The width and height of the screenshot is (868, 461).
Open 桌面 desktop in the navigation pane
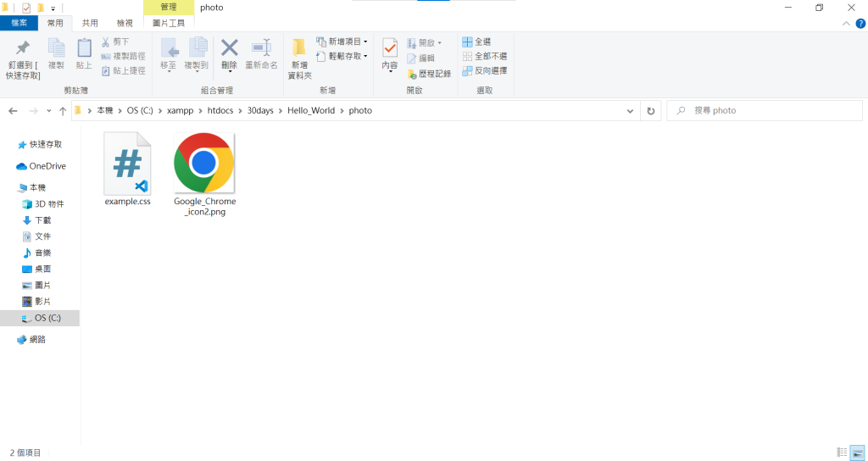pyautogui.click(x=36, y=269)
